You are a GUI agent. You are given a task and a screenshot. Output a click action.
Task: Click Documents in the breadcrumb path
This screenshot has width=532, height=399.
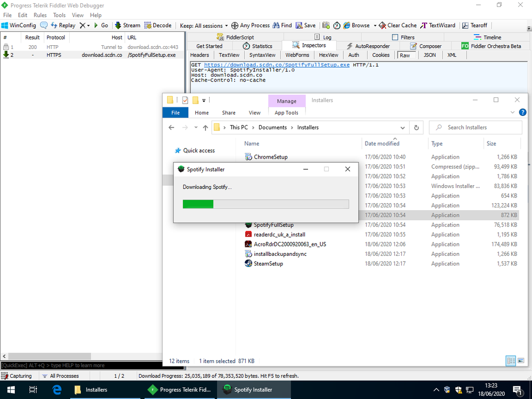point(272,128)
